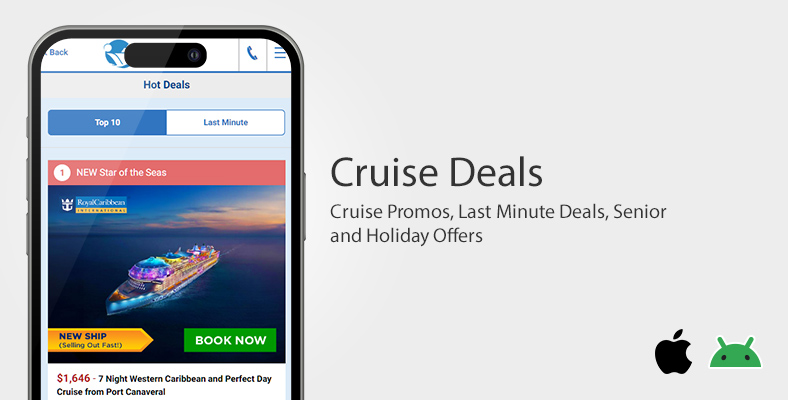Tap the app logo in header
The width and height of the screenshot is (788, 400).
[114, 54]
